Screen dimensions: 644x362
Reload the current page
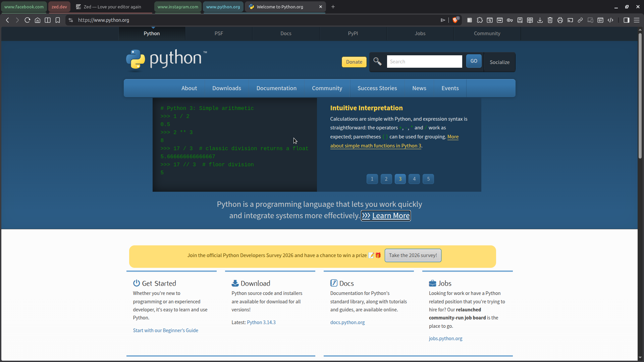coord(28,20)
